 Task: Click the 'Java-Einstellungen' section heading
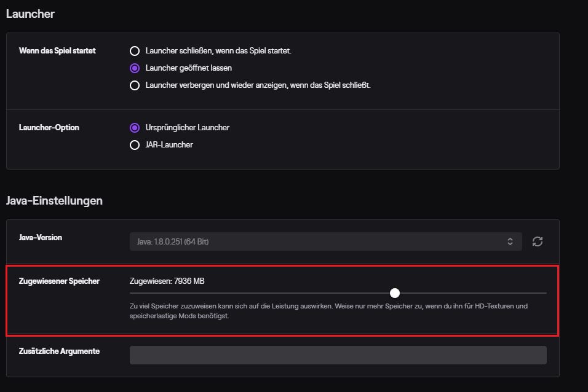[x=54, y=201]
